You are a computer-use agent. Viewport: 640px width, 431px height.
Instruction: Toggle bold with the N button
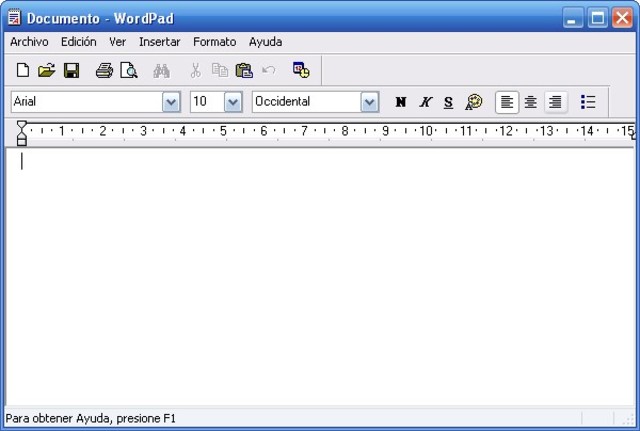click(401, 102)
